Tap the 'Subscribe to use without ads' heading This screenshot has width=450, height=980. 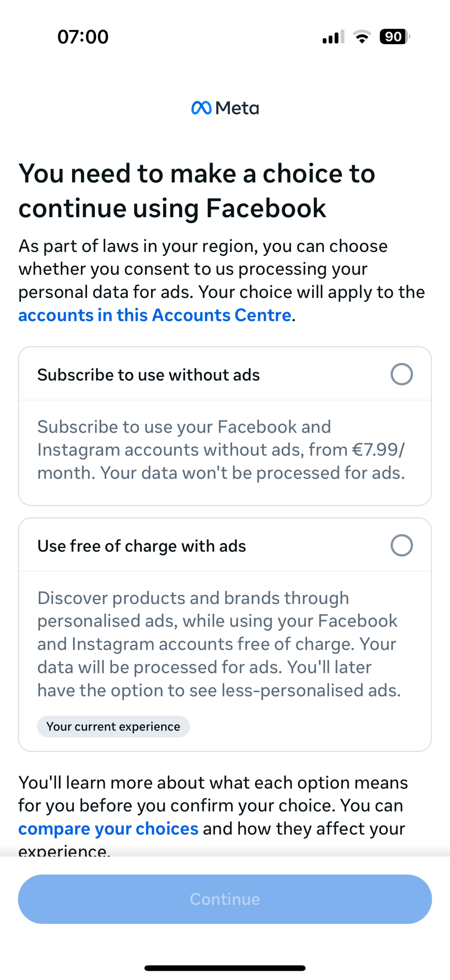[x=148, y=375]
